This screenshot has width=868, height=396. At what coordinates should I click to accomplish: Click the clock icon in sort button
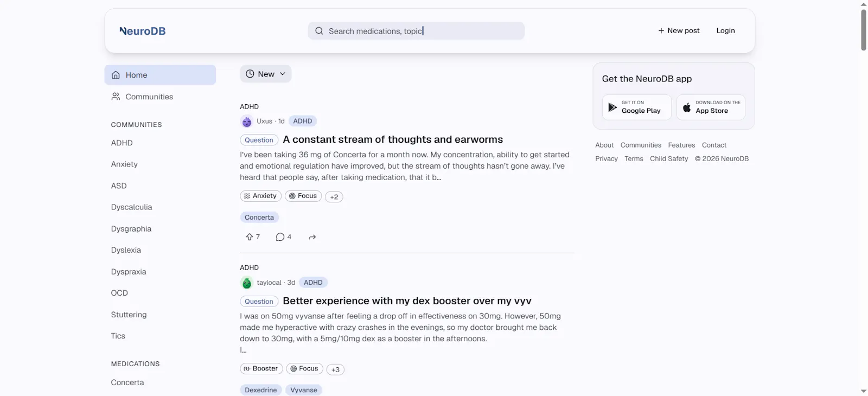(x=250, y=74)
